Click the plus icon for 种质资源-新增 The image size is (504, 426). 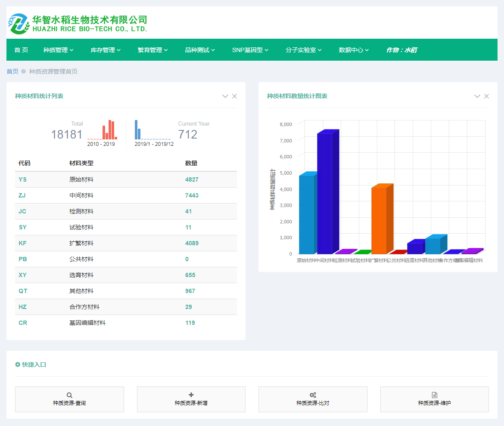(191, 395)
